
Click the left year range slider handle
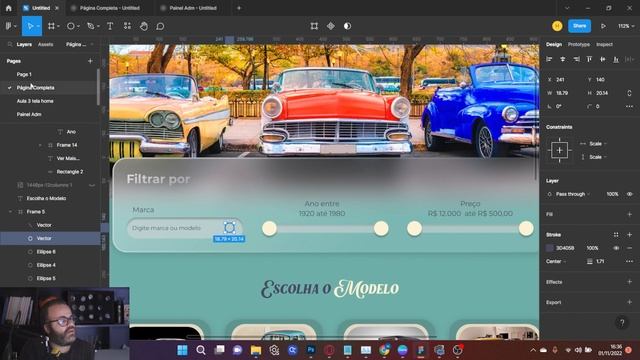point(269,229)
